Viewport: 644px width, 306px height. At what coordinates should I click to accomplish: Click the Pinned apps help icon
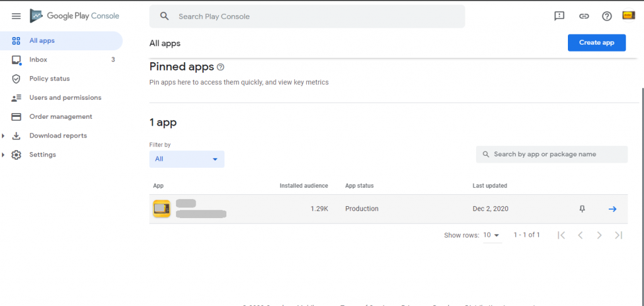click(x=220, y=67)
